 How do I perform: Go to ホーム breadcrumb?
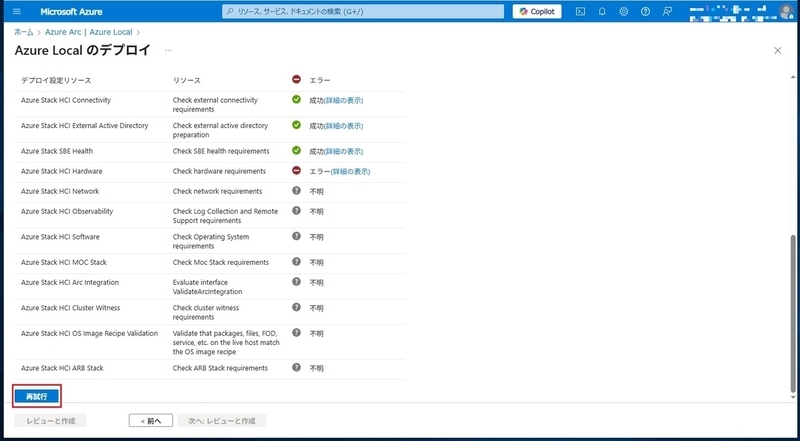23,32
